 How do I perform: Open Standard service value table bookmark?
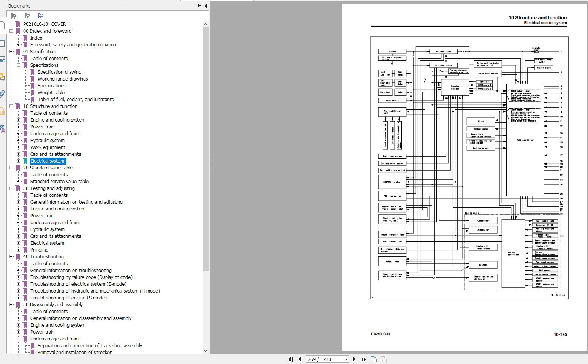[59, 182]
